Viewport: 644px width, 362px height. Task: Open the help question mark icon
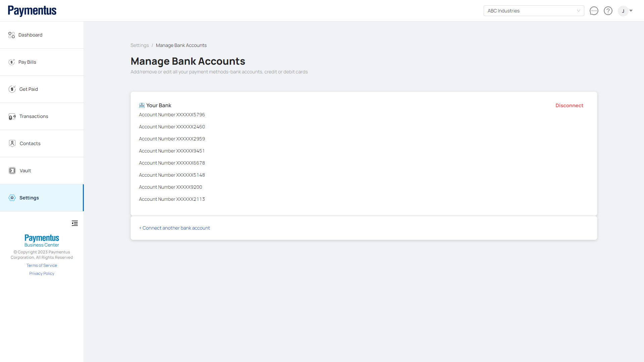[x=608, y=11]
